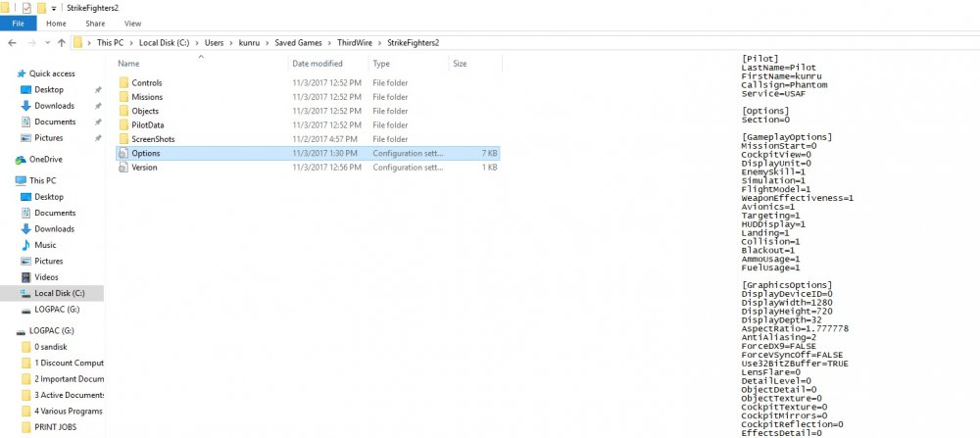Click Users breadcrumb in address bar
Viewport: 980px width, 438px height.
pyautogui.click(x=214, y=42)
